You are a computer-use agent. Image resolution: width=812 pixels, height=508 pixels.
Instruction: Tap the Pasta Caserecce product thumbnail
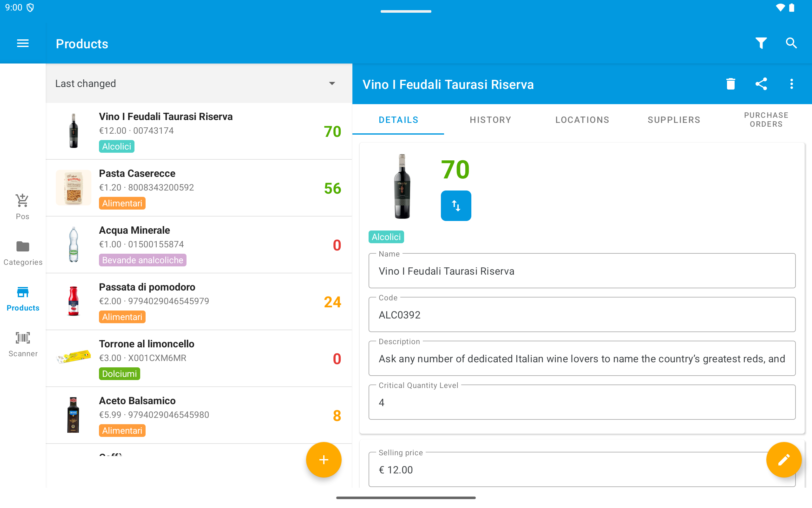coord(74,188)
